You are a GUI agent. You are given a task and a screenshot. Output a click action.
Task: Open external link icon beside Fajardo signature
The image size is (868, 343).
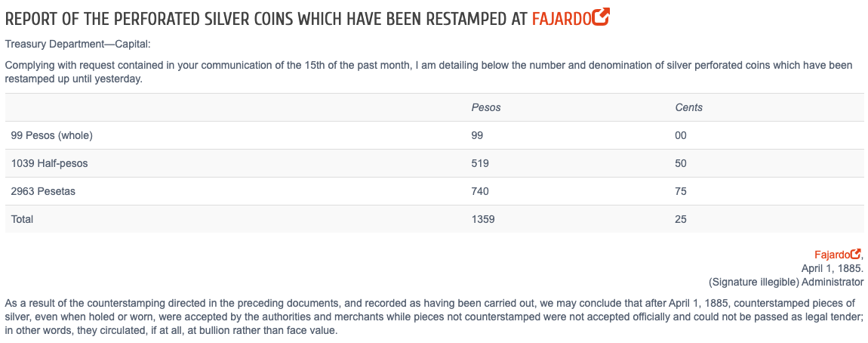coord(856,254)
